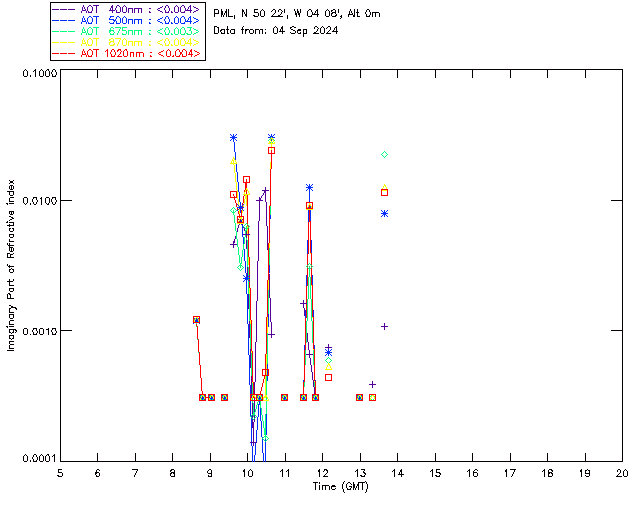
Task: Click the 0.0010 y-axis tick label
Action: [x=39, y=331]
